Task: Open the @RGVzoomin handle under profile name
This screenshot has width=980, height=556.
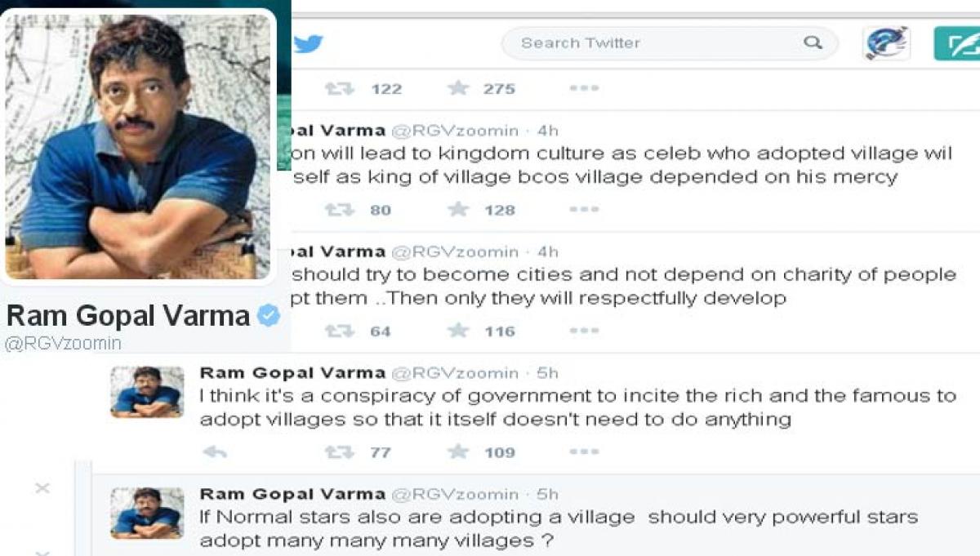Action: tap(63, 344)
